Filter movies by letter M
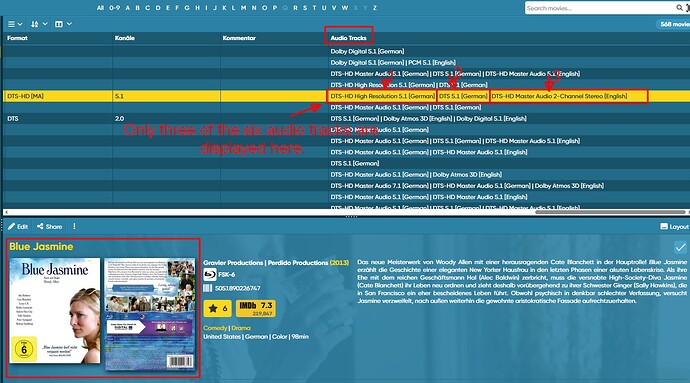The height and width of the screenshot is (383, 690). tap(243, 8)
